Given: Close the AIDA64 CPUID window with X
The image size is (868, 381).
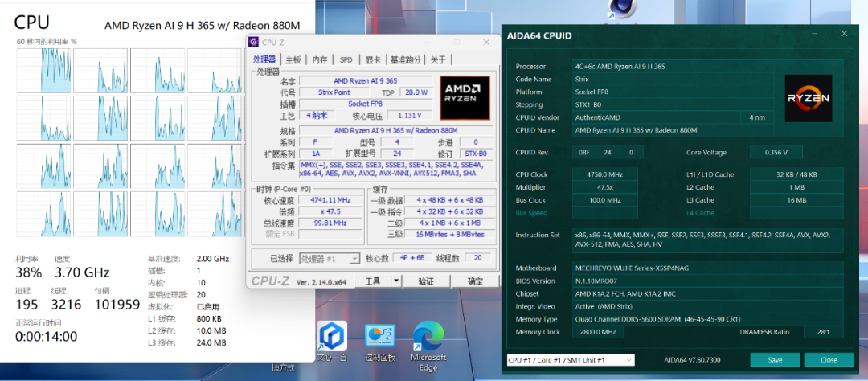Looking at the screenshot, I should pyautogui.click(x=844, y=34).
